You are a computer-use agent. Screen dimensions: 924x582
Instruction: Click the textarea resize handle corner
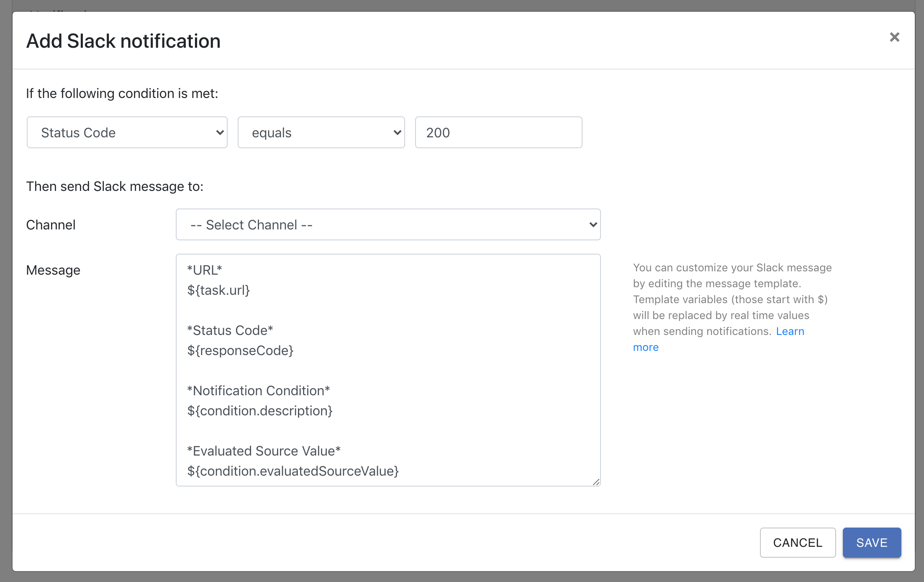click(596, 482)
